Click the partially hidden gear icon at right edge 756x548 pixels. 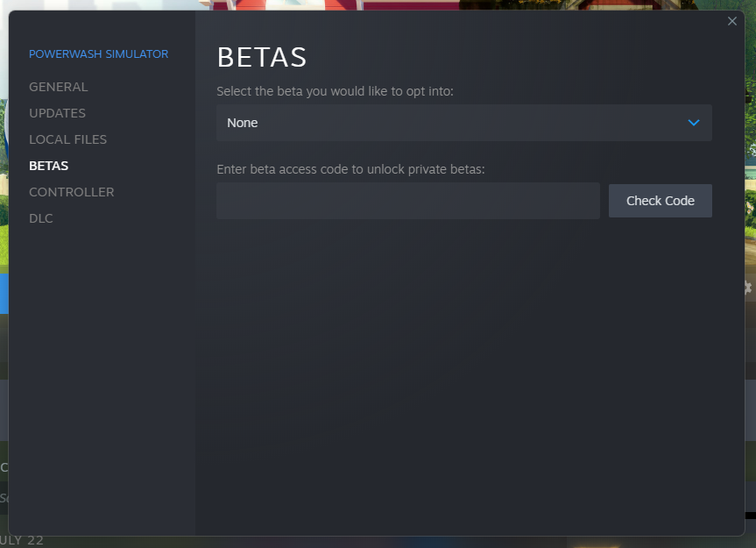click(x=749, y=288)
